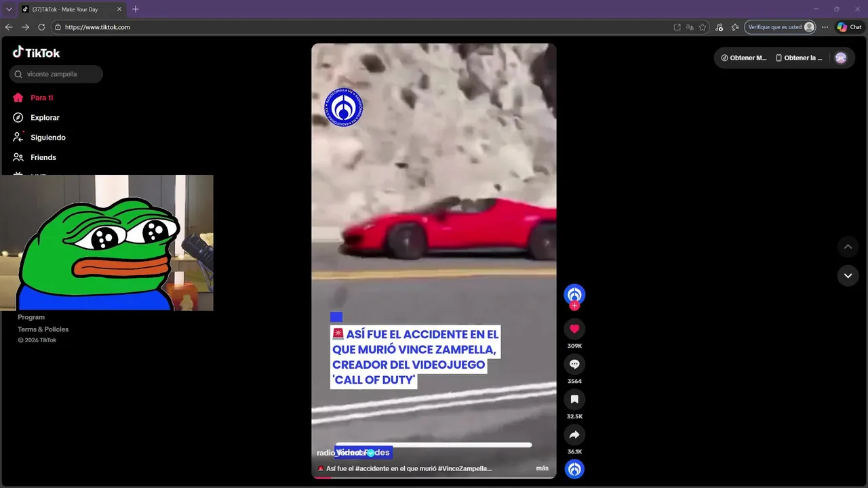Click Obtener Monedas button

744,58
